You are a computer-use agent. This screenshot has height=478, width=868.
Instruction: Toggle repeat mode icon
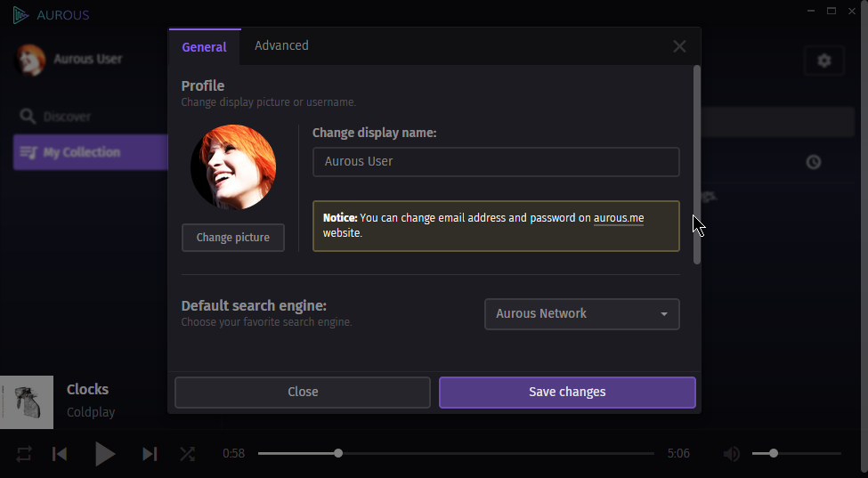[x=24, y=454]
